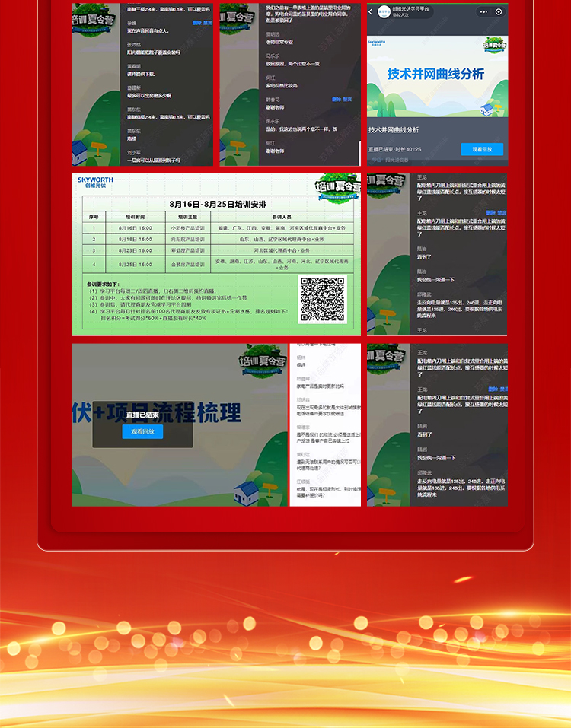Screen dimensions: 571x728
Task: Click the 8月16日-8月25日培训安排 table heading
Action: coord(218,204)
